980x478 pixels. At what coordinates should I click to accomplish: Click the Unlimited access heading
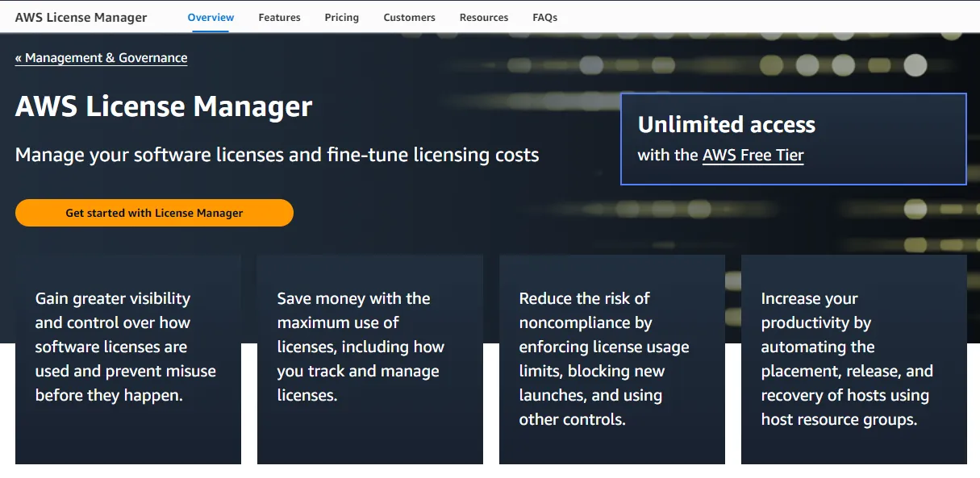tap(727, 124)
